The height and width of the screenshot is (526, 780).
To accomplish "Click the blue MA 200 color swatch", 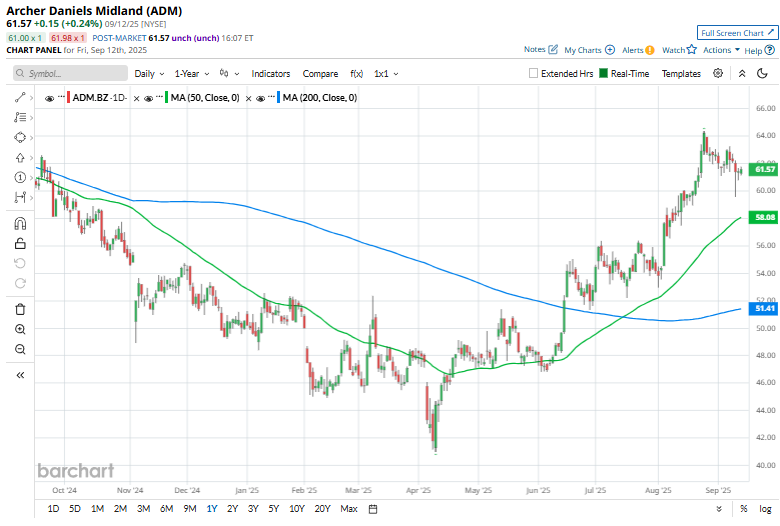I will (x=279, y=98).
